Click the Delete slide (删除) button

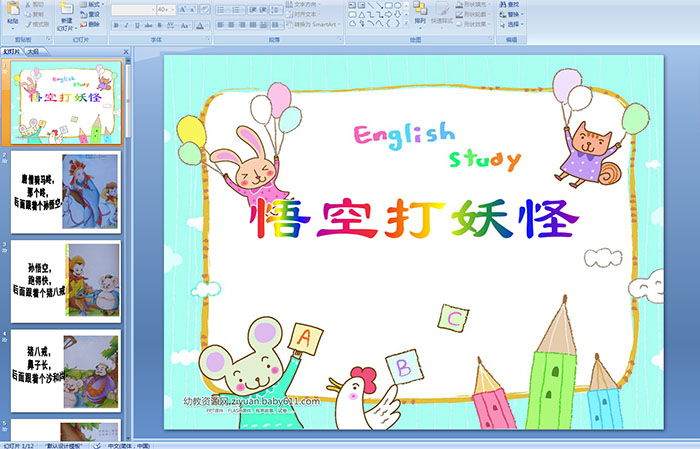pos(90,24)
